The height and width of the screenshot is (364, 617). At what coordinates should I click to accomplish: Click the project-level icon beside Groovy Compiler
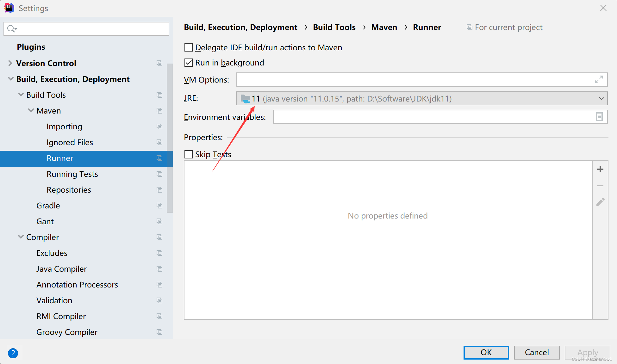coord(159,332)
